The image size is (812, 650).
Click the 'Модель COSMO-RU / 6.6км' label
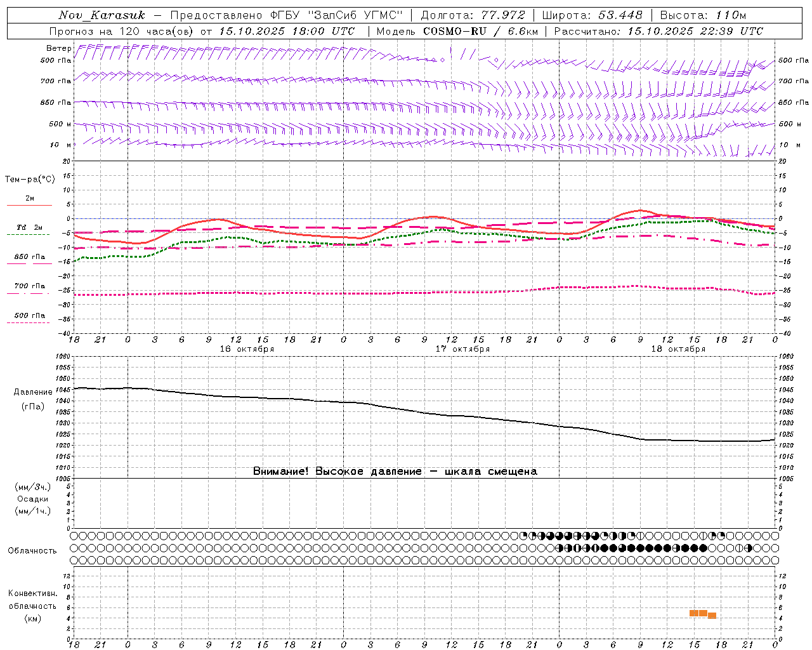tap(457, 31)
